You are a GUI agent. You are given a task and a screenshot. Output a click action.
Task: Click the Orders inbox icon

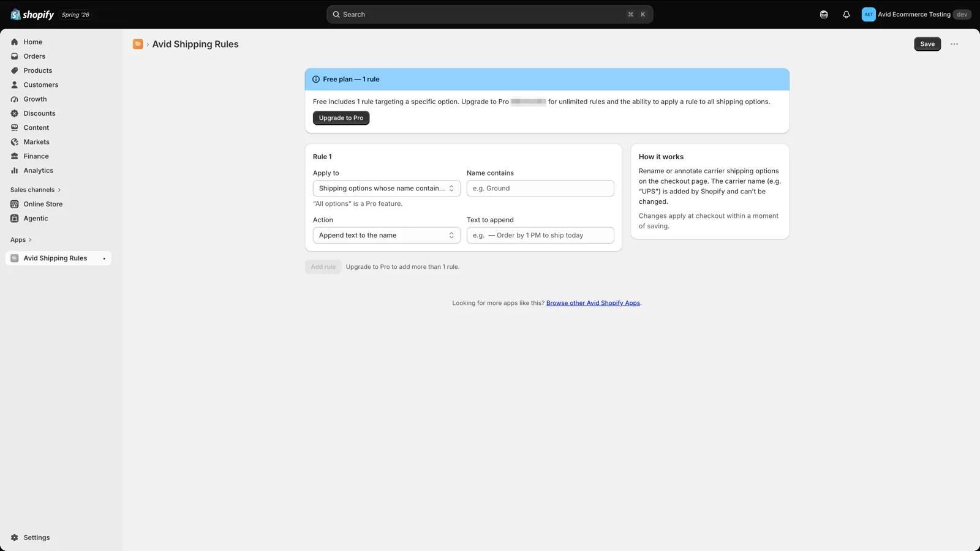click(x=15, y=56)
